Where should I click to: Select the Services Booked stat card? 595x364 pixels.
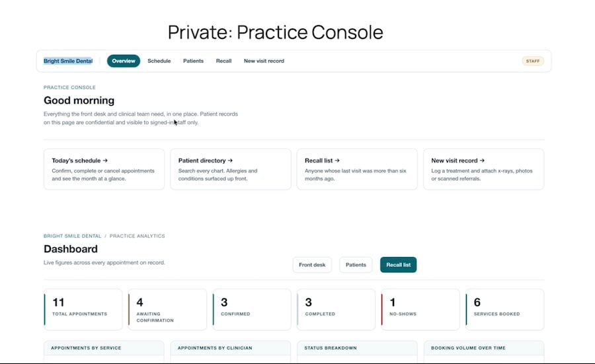pyautogui.click(x=504, y=309)
